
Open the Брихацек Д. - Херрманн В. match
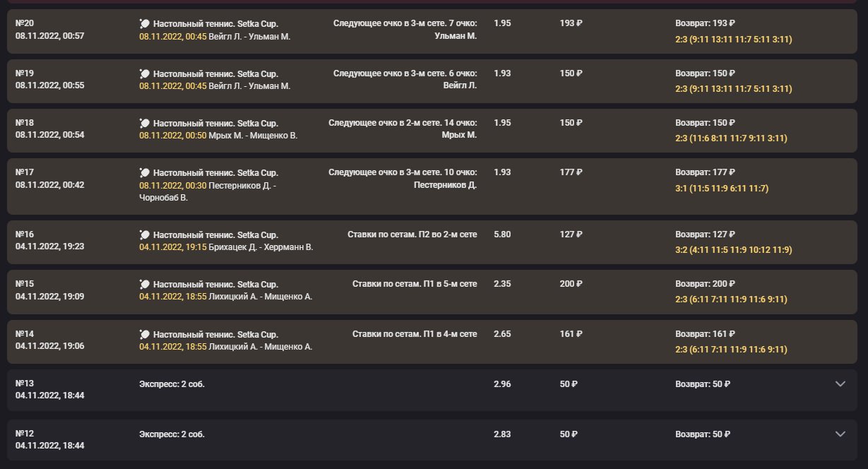(x=261, y=248)
